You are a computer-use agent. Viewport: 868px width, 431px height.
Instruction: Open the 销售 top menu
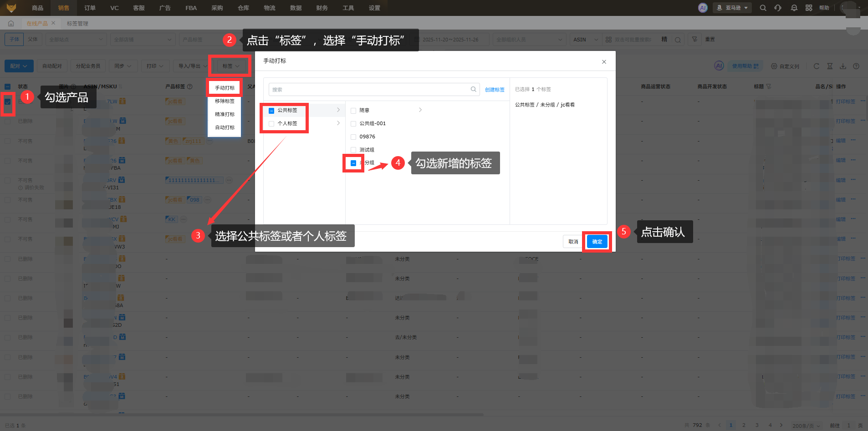tap(64, 8)
